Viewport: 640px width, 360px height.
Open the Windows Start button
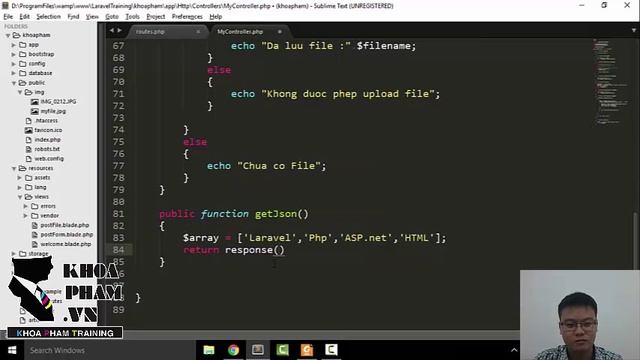12,350
